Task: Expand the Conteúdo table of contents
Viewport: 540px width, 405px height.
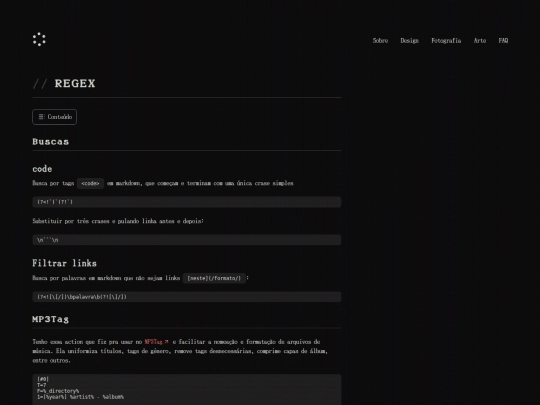Action: pos(54,117)
